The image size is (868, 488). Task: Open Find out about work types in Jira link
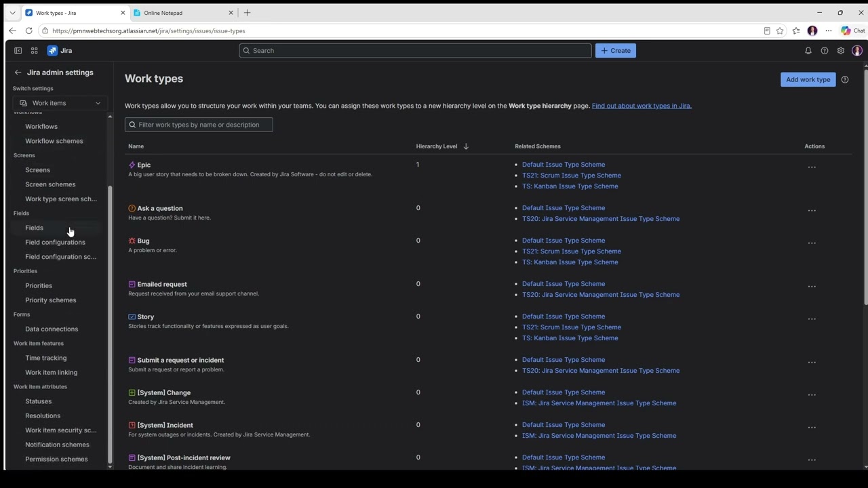pos(642,106)
